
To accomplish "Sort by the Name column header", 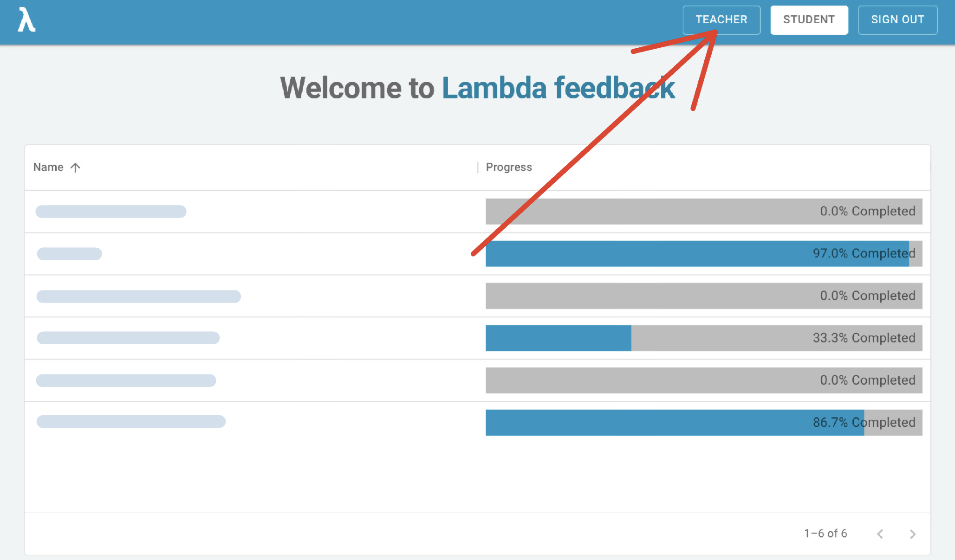I will pyautogui.click(x=48, y=167).
